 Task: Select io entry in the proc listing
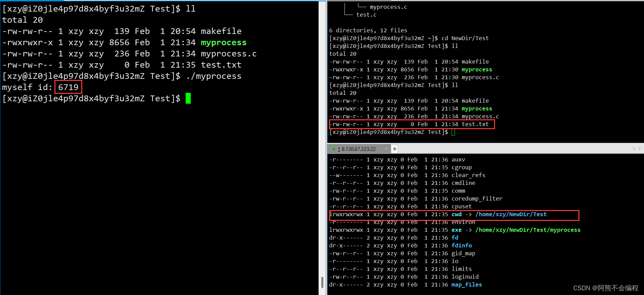[x=455, y=261]
